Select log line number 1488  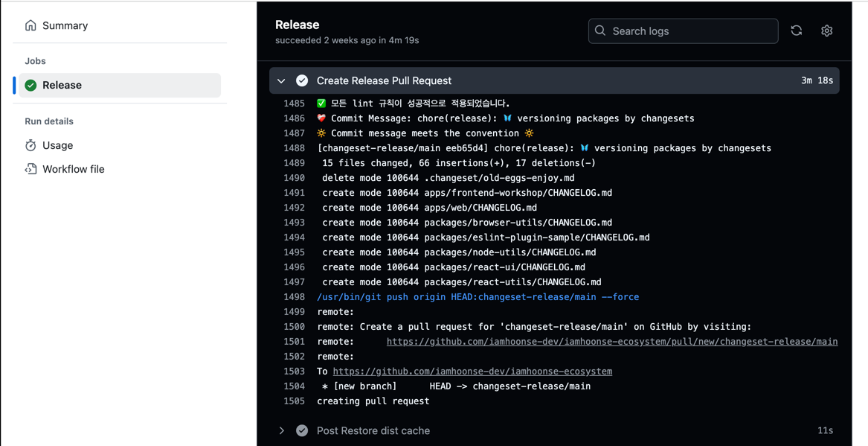[294, 148]
